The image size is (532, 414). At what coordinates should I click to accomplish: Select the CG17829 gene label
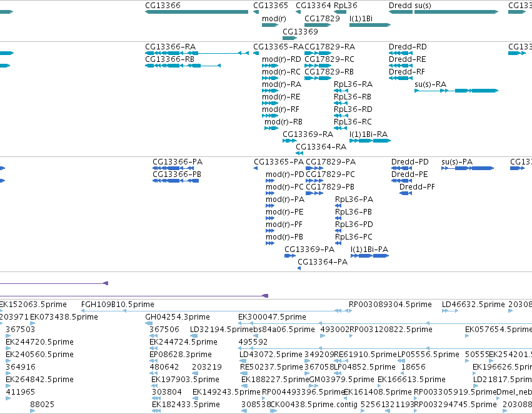point(322,18)
